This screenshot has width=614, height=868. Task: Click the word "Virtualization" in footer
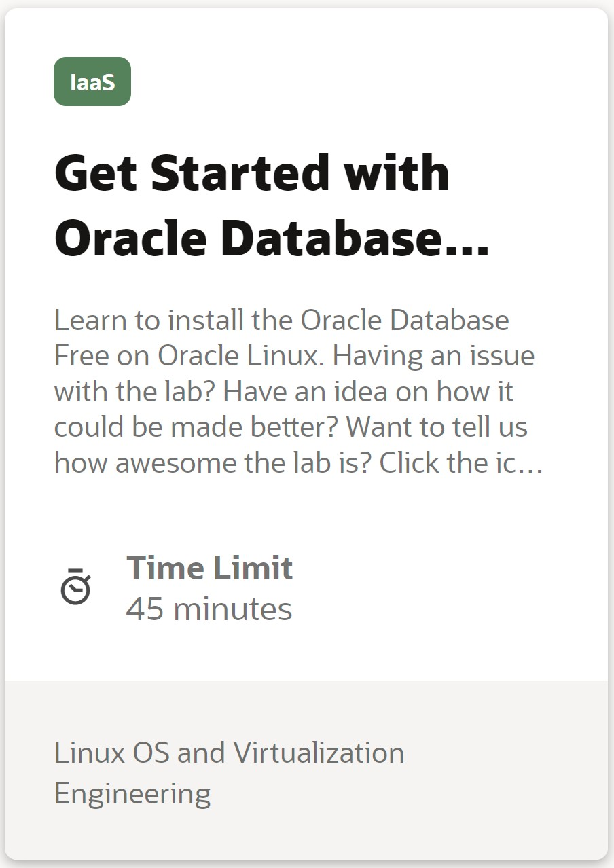319,753
